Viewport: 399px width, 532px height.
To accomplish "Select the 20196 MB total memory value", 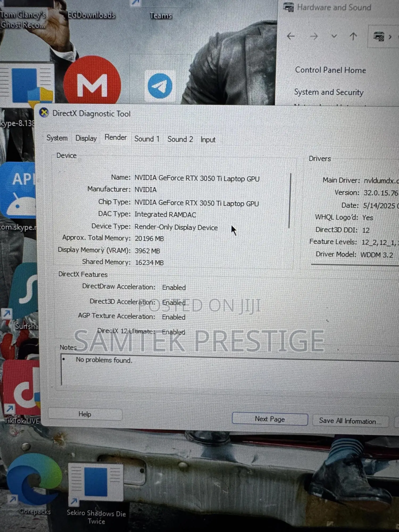I will [149, 238].
